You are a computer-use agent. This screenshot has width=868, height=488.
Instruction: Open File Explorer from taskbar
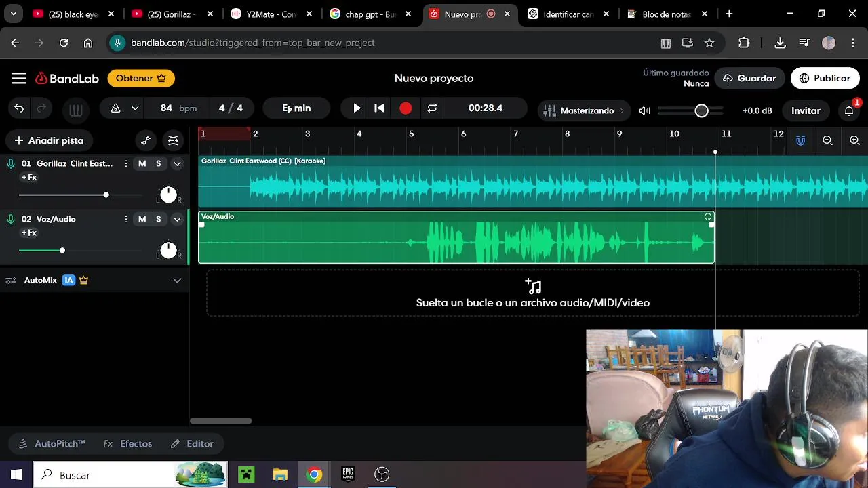coord(280,475)
